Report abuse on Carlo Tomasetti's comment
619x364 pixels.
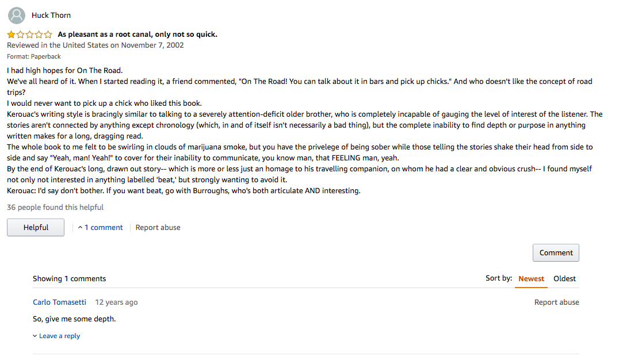[557, 302]
